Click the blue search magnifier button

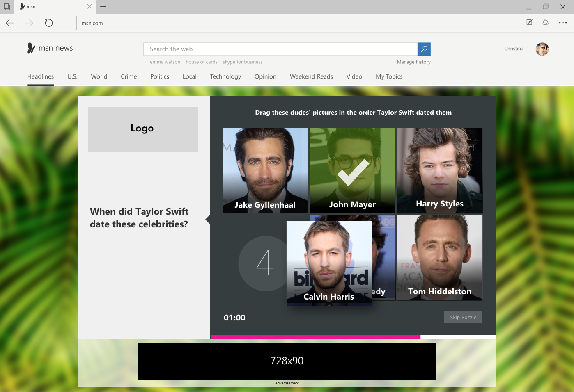[x=424, y=49]
